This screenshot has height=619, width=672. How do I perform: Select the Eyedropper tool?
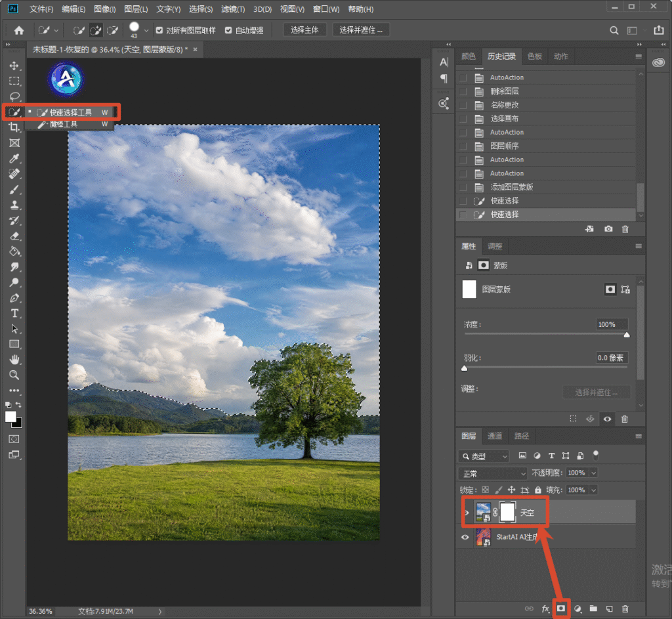click(14, 159)
